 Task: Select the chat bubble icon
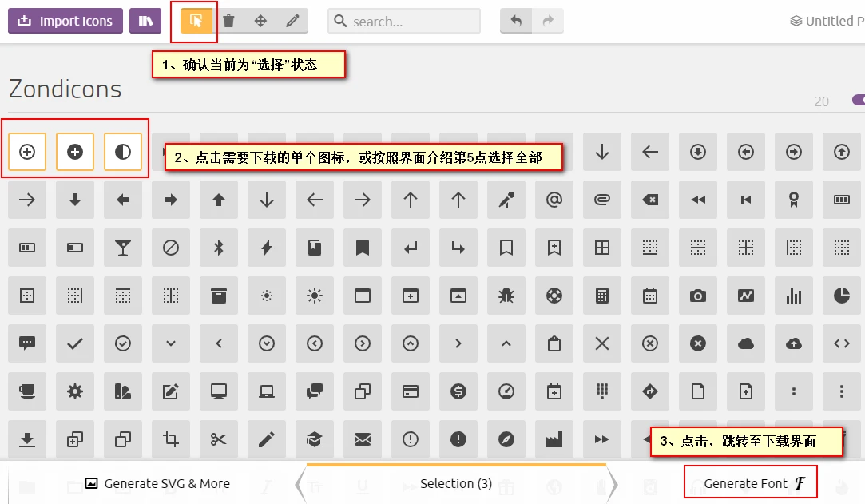(27, 343)
